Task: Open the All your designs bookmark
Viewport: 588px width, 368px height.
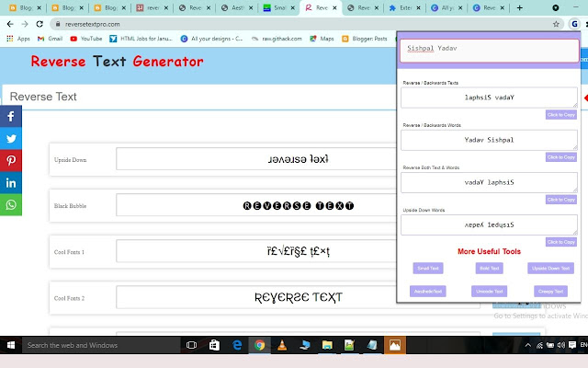Action: click(212, 39)
